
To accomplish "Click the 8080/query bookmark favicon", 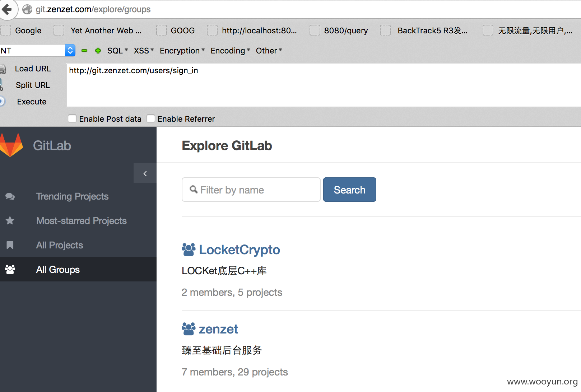I will pos(315,30).
